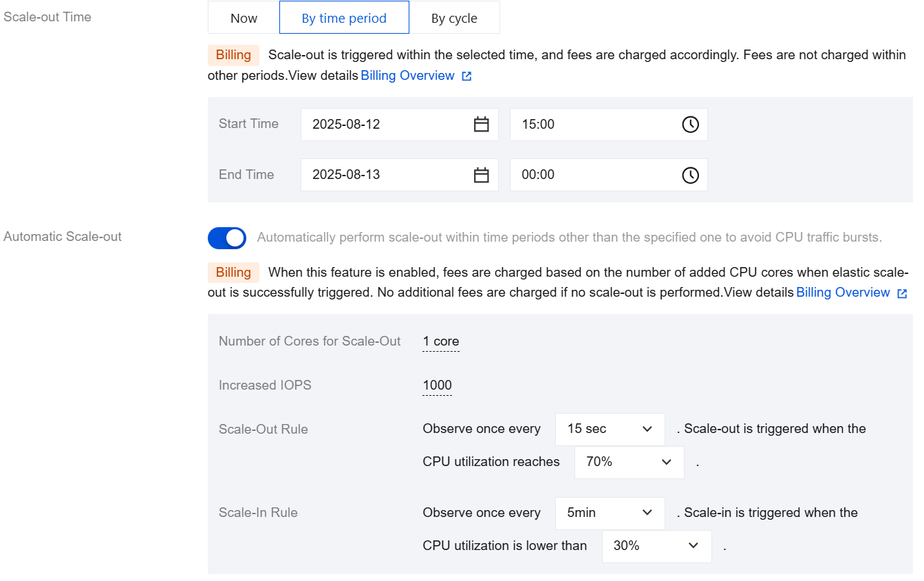
Task: Click the End Time clock icon
Action: tap(690, 176)
